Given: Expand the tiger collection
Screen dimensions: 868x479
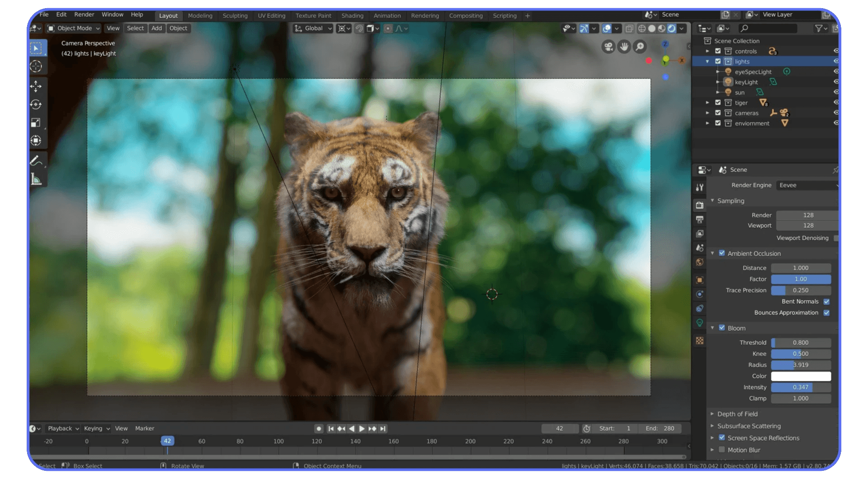Looking at the screenshot, I should (x=708, y=103).
